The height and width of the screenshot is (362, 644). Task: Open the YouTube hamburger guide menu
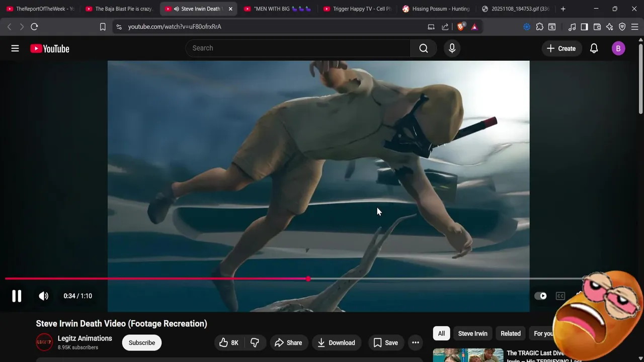[15, 48]
